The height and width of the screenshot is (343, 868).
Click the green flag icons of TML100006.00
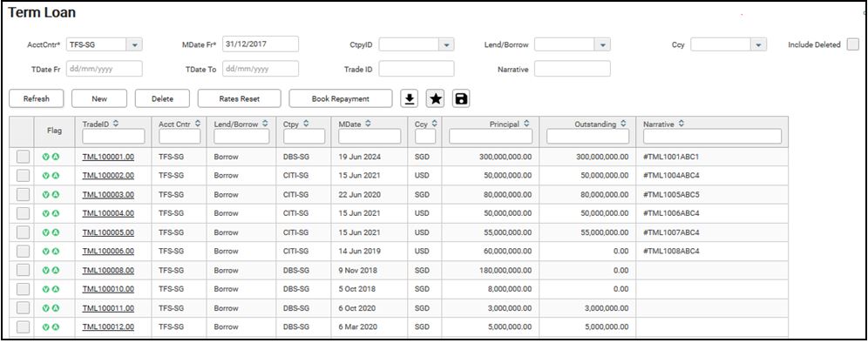click(51, 252)
